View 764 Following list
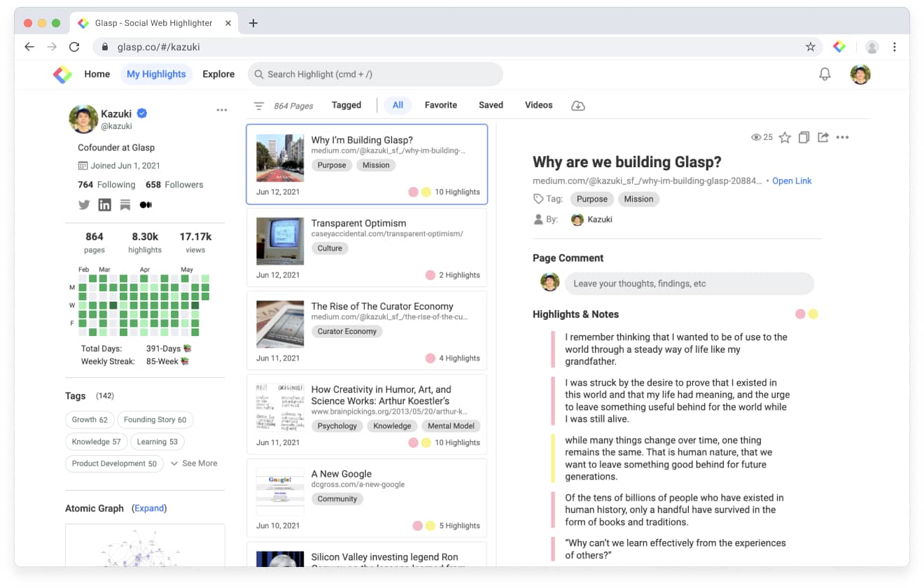 (x=106, y=185)
